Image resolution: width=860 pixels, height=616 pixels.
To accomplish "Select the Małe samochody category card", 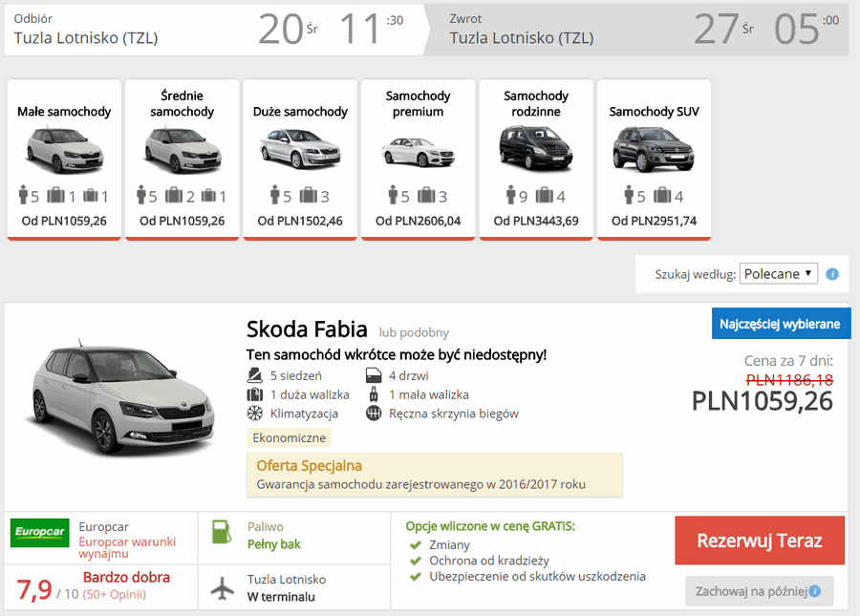I will click(64, 159).
